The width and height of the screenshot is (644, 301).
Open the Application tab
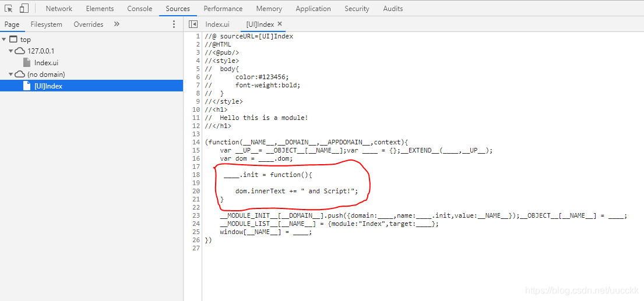point(313,8)
